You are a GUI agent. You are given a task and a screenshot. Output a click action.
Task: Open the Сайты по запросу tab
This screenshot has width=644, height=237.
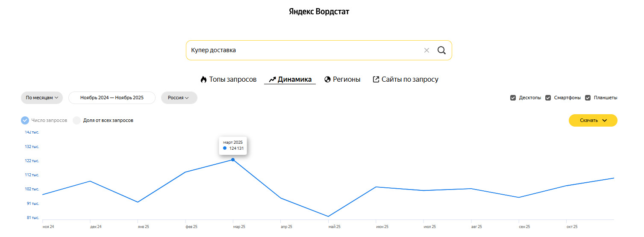(x=406, y=80)
